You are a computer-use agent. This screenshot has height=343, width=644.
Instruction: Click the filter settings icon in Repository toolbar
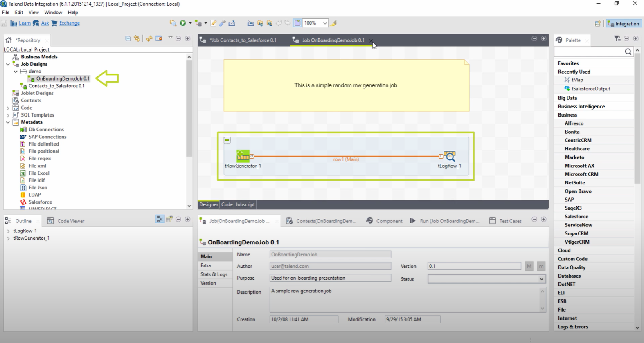pyautogui.click(x=159, y=38)
